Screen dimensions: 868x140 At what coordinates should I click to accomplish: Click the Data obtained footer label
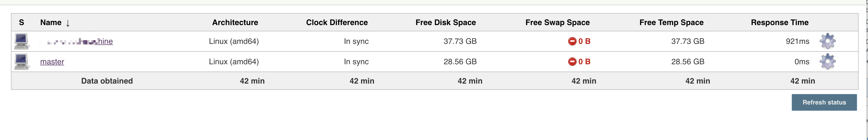[x=107, y=81]
